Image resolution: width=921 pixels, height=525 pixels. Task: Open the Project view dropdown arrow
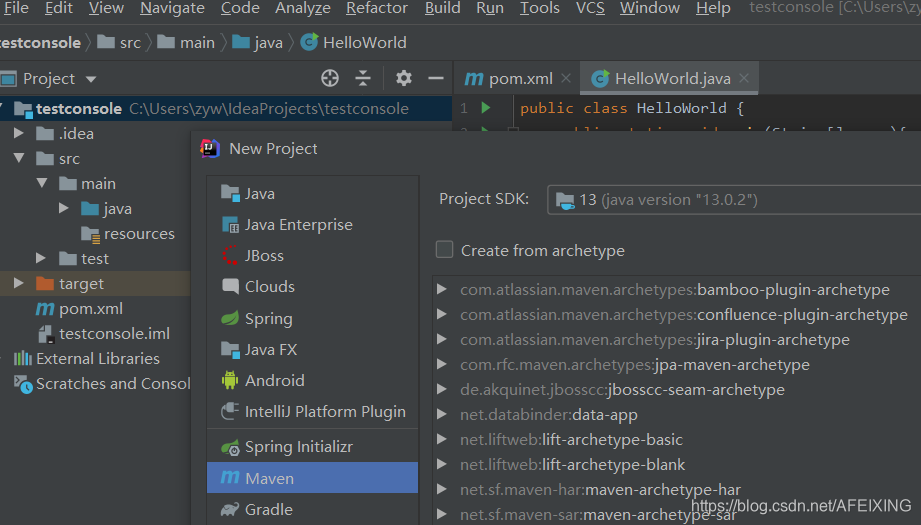coord(90,79)
